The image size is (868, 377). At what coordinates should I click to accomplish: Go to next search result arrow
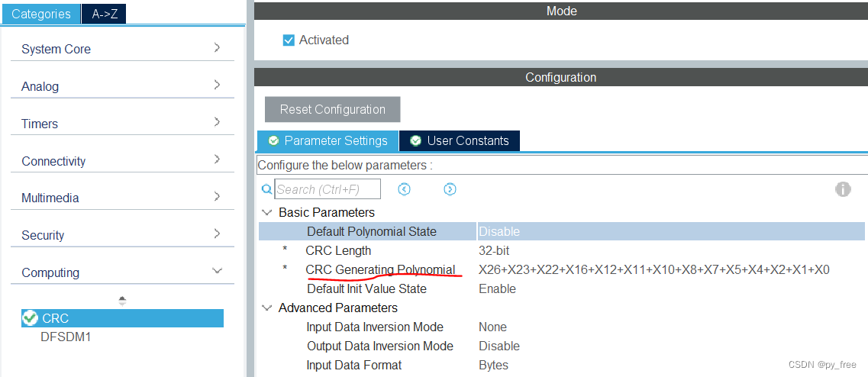(x=450, y=189)
